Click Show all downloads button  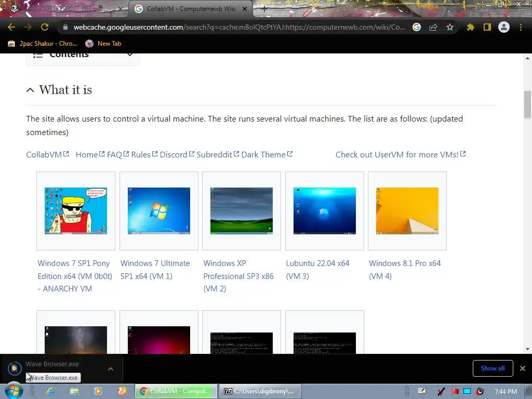click(493, 368)
